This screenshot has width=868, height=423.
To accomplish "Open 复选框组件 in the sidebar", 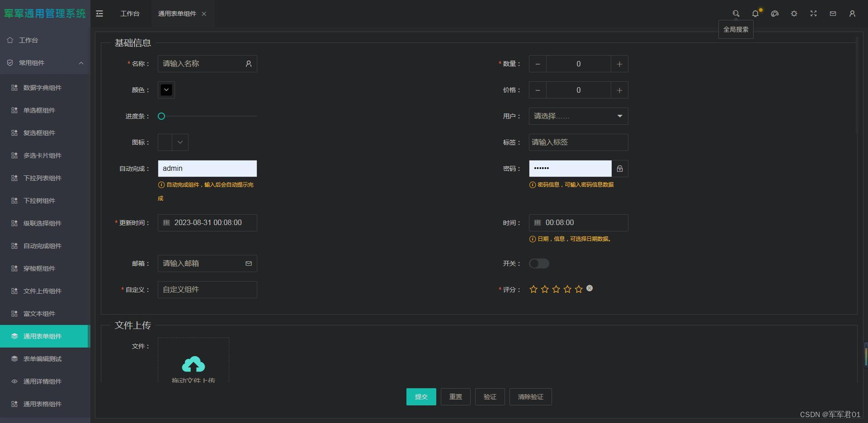I will [x=45, y=133].
